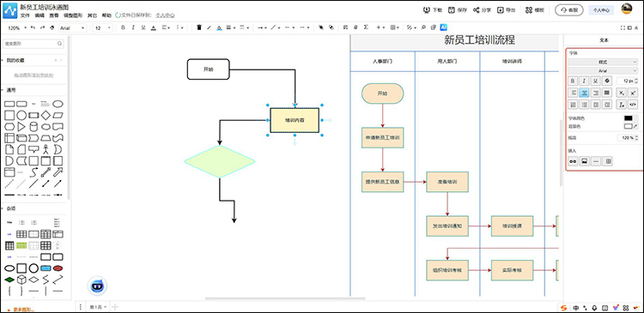Insert a table from the text panel
The image size is (644, 313).
608,161
